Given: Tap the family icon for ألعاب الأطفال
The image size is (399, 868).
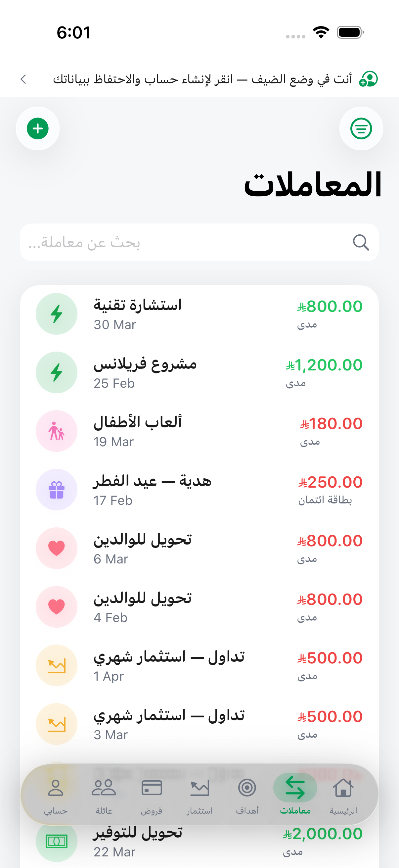Looking at the screenshot, I should point(57,431).
